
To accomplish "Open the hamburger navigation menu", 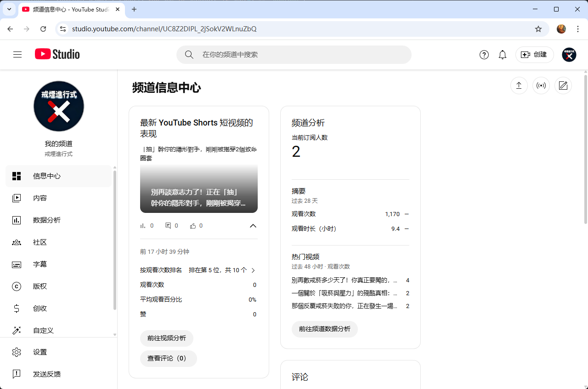I will (17, 55).
